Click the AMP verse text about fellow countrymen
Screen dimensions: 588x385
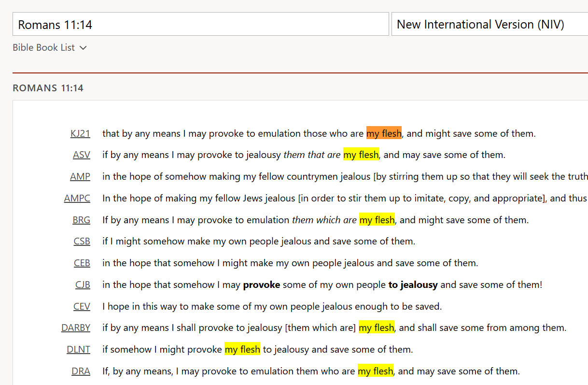coord(345,176)
